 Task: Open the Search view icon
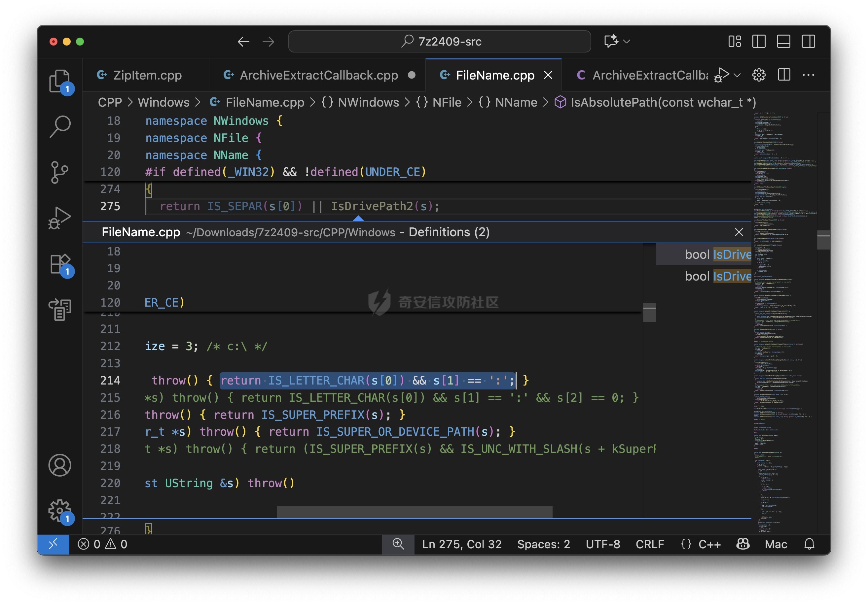point(60,126)
